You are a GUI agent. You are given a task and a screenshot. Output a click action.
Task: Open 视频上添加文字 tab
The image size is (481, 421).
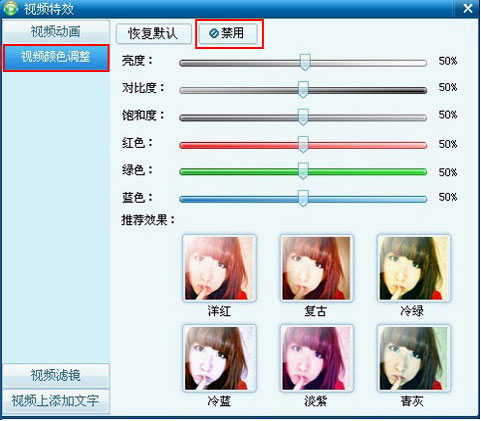[x=56, y=401]
